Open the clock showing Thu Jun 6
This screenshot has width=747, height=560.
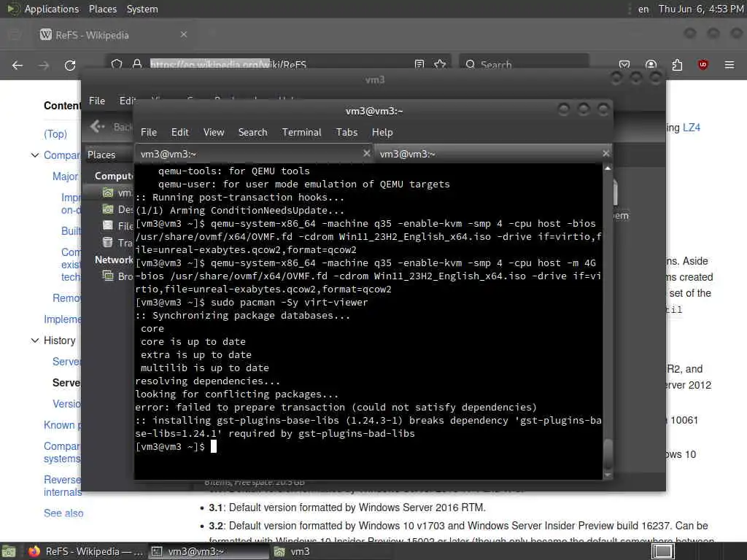click(x=701, y=9)
